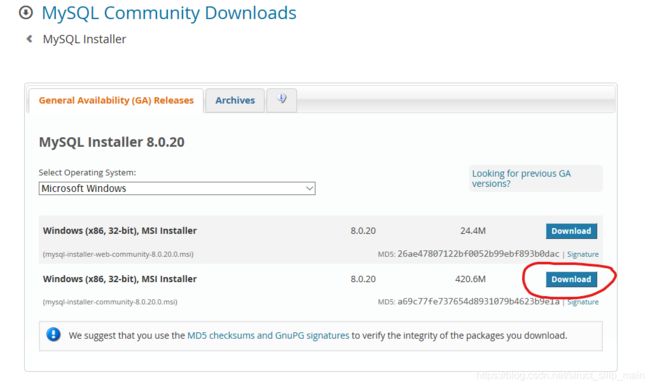
Task: Open MD5 checksums and GnuPG signatures link
Action: (x=268, y=335)
